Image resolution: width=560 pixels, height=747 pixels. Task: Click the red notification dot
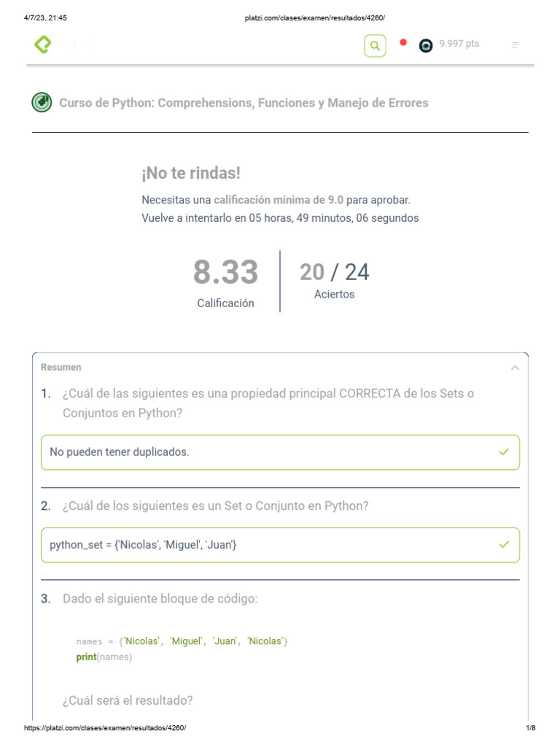pyautogui.click(x=403, y=42)
